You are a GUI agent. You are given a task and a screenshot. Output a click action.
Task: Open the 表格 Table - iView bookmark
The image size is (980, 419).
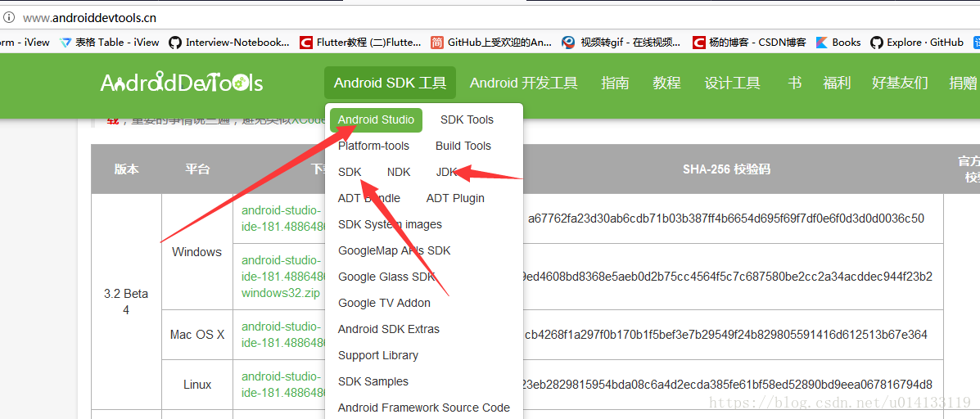110,43
